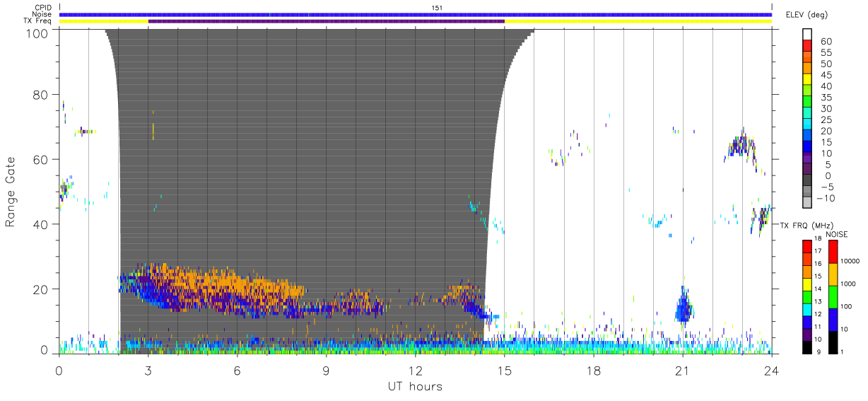Click the x-axis tick label '12'
The height and width of the screenshot is (401, 868).
pyautogui.click(x=416, y=371)
